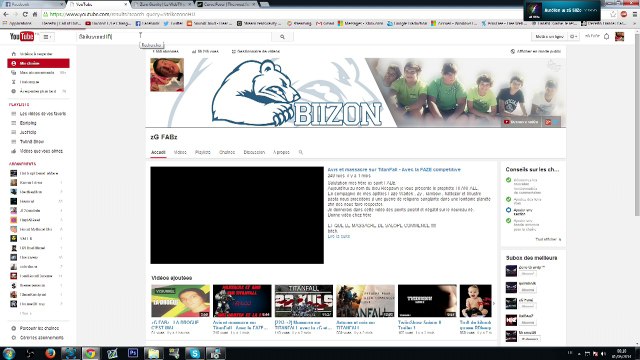Viewport: 640px width, 360px height.
Task: Open the dropdown arrow next to Mettre en ligne
Action: pyautogui.click(x=573, y=37)
